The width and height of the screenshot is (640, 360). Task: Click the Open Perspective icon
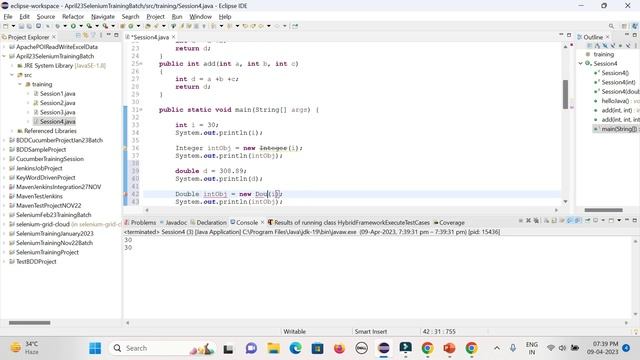[x=624, y=26]
